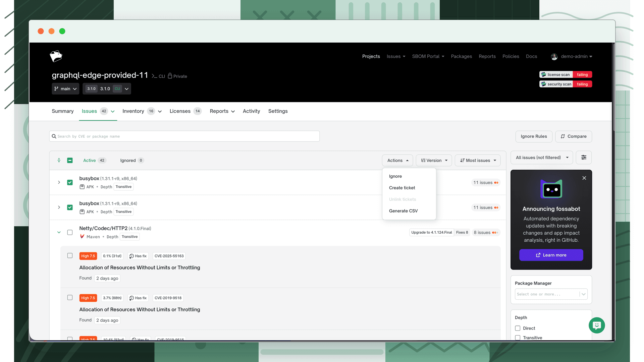Screen dimensions: 644x362
Task: Select the CVE-2019-9518 issue checkbox
Action: [70, 298]
